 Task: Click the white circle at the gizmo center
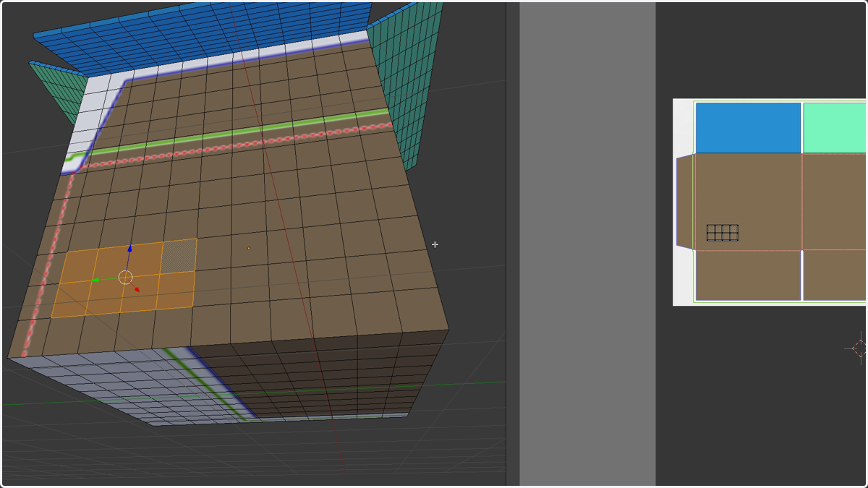tap(125, 278)
